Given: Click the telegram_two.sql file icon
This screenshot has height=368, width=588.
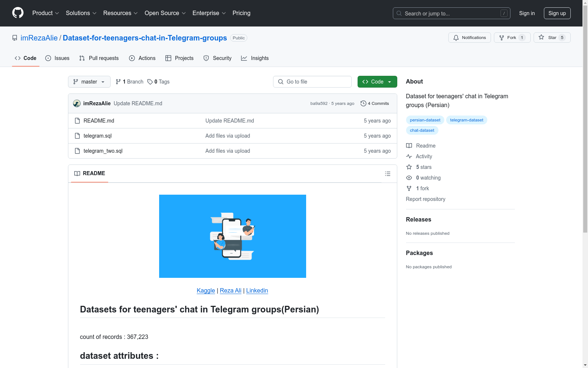Looking at the screenshot, I should 77,151.
